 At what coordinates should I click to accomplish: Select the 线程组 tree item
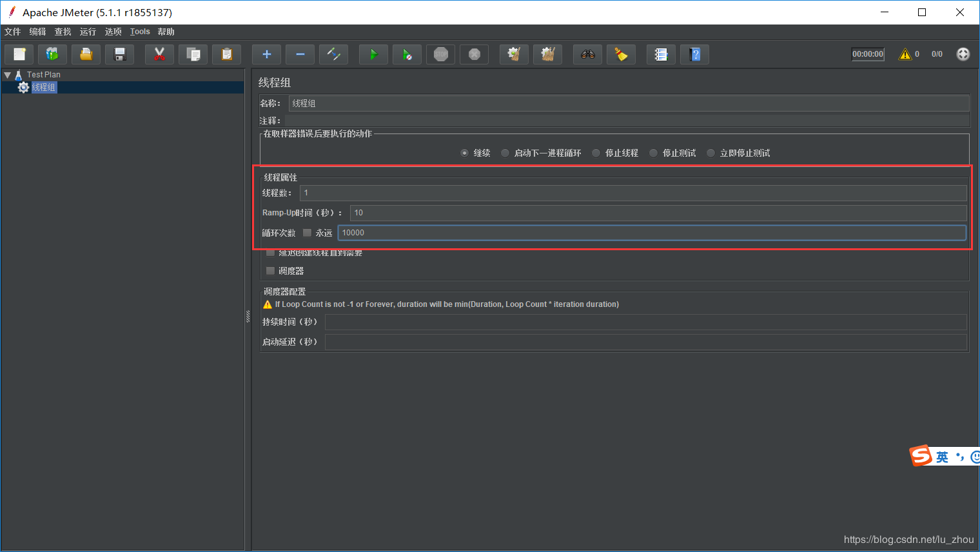click(x=44, y=87)
